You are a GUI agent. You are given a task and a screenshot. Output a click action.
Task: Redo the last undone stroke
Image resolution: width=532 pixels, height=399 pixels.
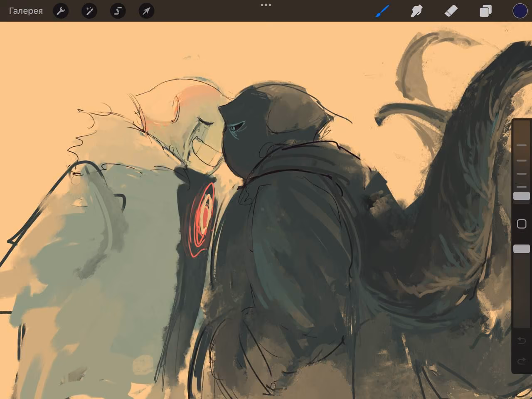point(522,362)
